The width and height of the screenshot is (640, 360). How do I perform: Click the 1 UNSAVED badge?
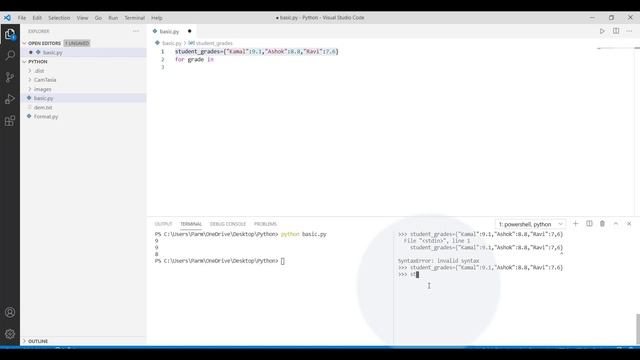[x=77, y=43]
